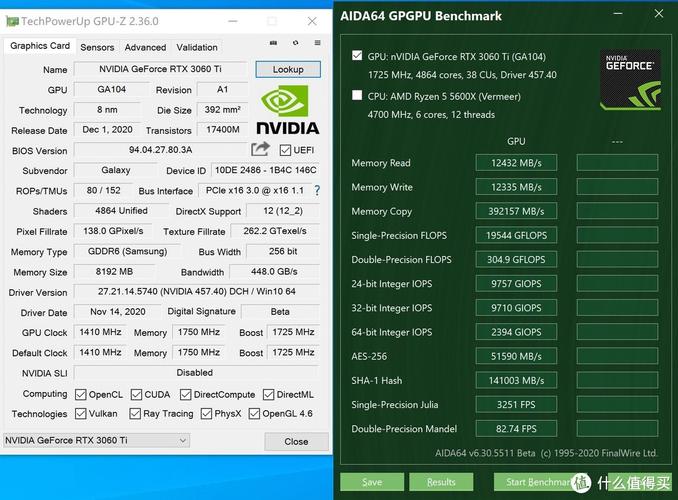Click the Bandwidth 448.0 GB/s field
Viewport: 678px width, 500px height.
click(275, 272)
